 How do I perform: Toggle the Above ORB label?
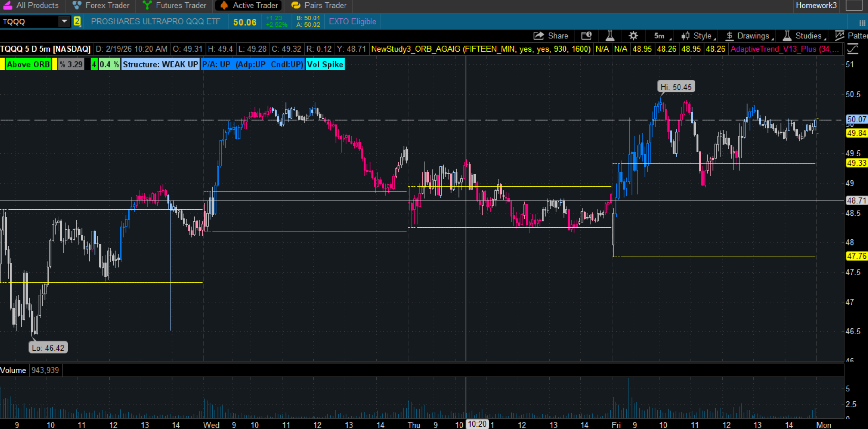coord(28,64)
